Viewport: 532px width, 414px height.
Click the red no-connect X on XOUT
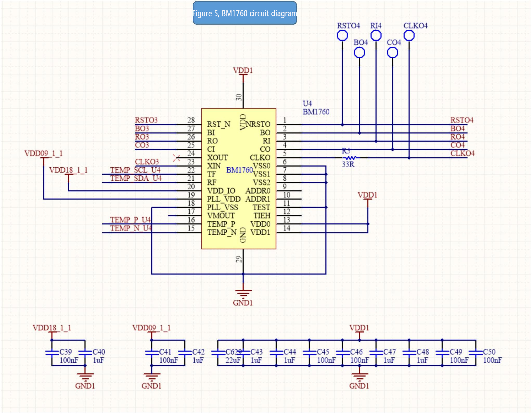pos(177,158)
